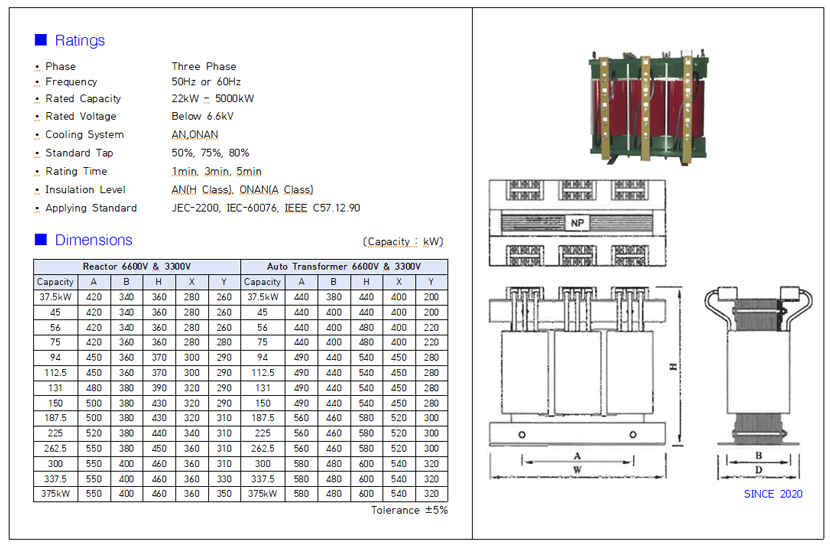Screen dimensions: 830x550
Task: Click the "Rated Voltage" label
Action: 80,116
